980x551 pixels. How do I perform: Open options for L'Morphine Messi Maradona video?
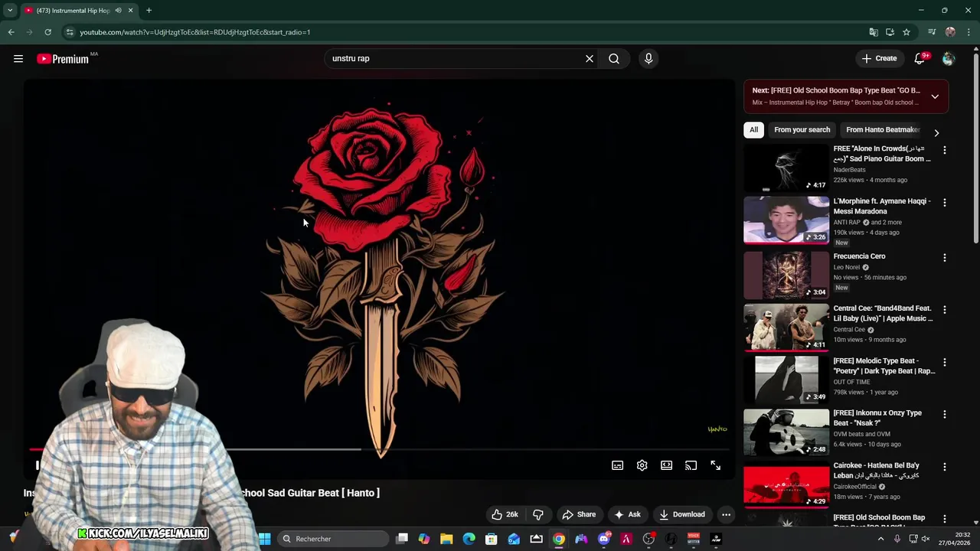[x=945, y=203]
